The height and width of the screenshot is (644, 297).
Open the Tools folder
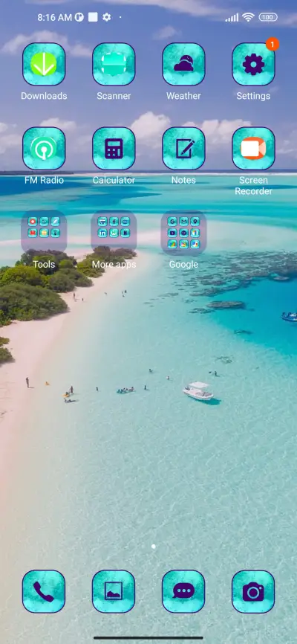44,233
